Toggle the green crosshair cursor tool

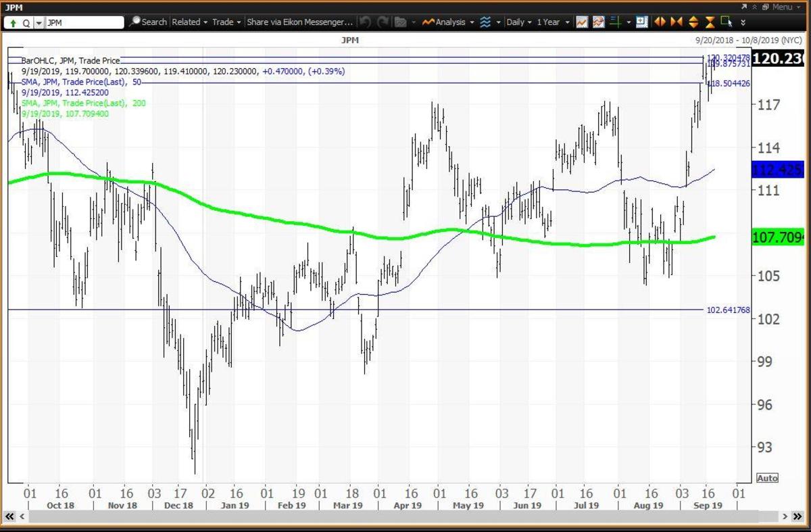click(615, 22)
